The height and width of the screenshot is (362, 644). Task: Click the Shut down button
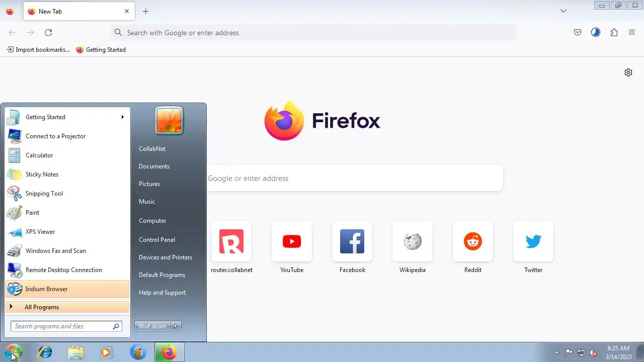click(x=152, y=326)
